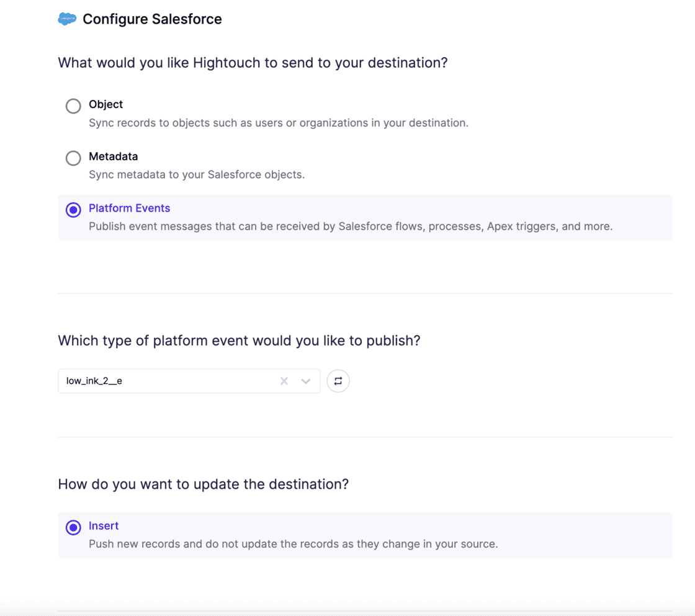Select the Platform Events radio button

[x=73, y=210]
